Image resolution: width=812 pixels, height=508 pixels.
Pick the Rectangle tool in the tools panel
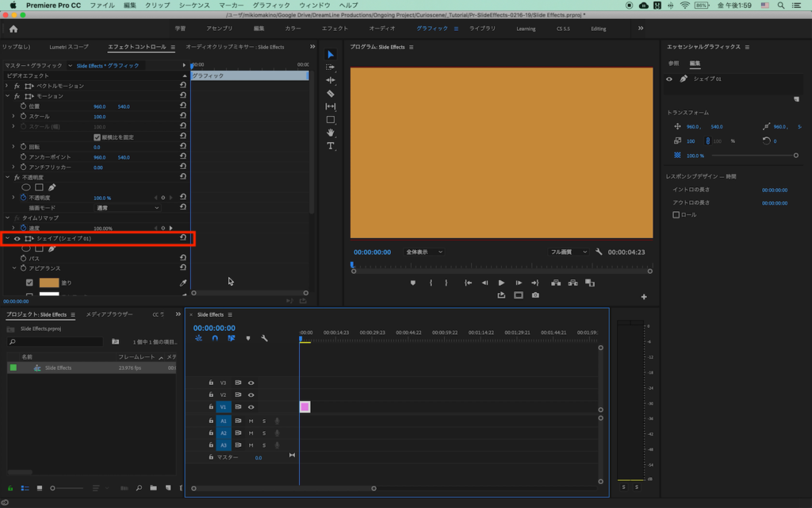point(331,120)
